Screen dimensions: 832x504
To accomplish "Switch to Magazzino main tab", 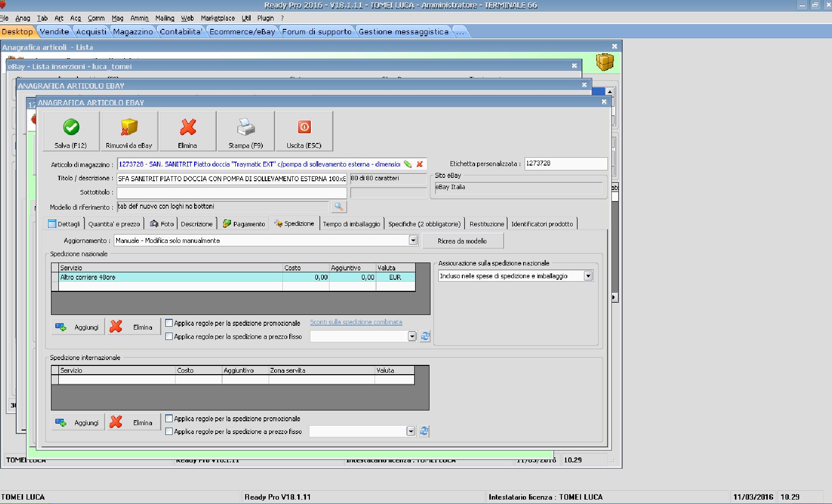I will (133, 31).
